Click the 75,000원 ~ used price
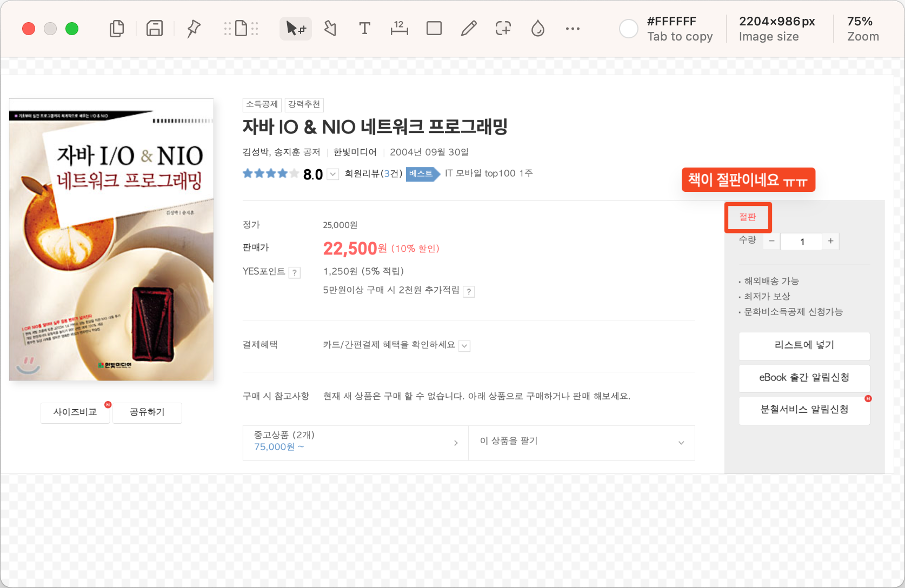This screenshot has width=905, height=588. pos(279,447)
